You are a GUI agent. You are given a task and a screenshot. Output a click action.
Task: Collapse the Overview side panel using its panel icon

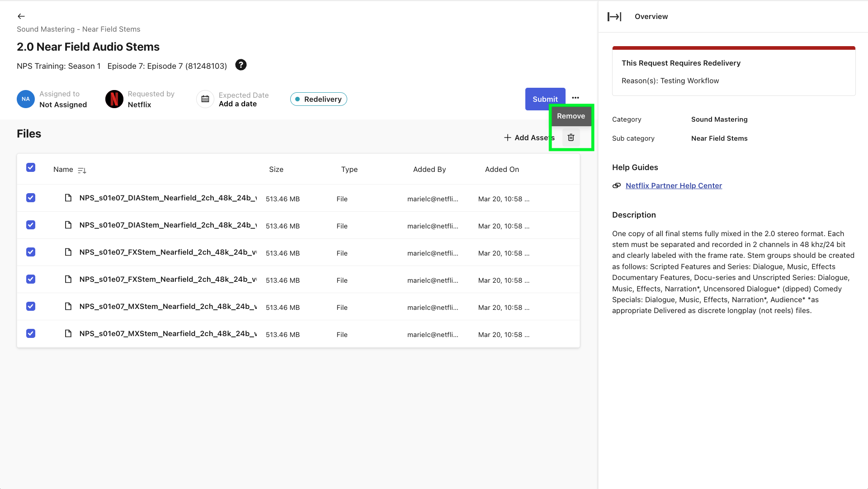(x=615, y=16)
